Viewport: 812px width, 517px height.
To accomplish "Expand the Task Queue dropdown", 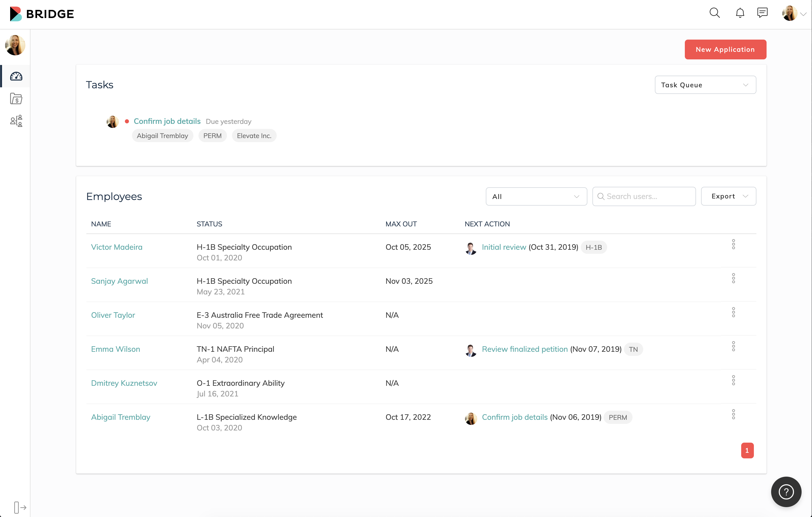I will pos(705,85).
